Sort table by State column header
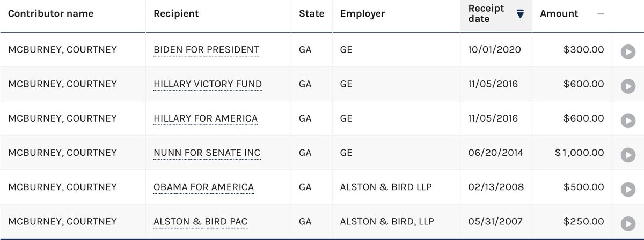 click(x=311, y=14)
